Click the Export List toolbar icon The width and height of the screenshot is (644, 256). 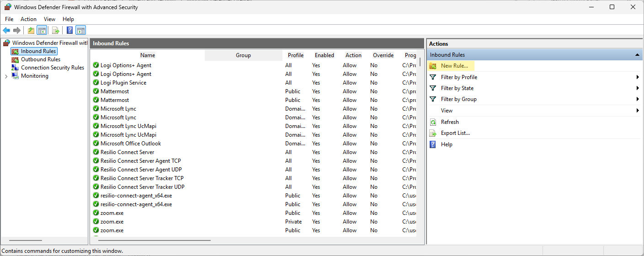point(56,31)
